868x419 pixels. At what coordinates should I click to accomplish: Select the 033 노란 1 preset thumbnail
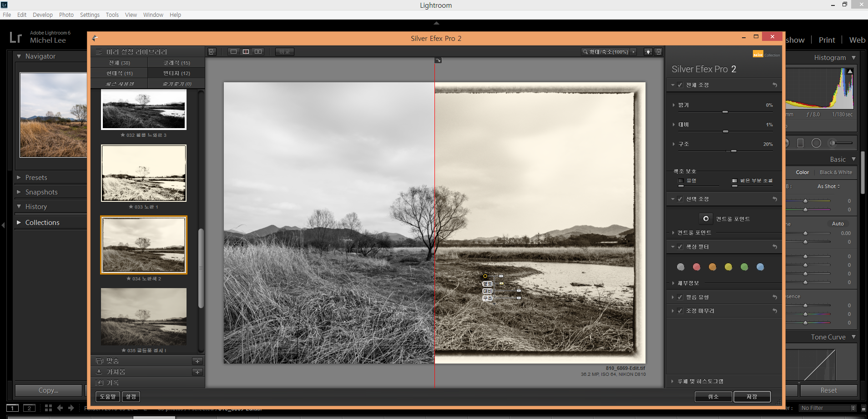point(144,173)
